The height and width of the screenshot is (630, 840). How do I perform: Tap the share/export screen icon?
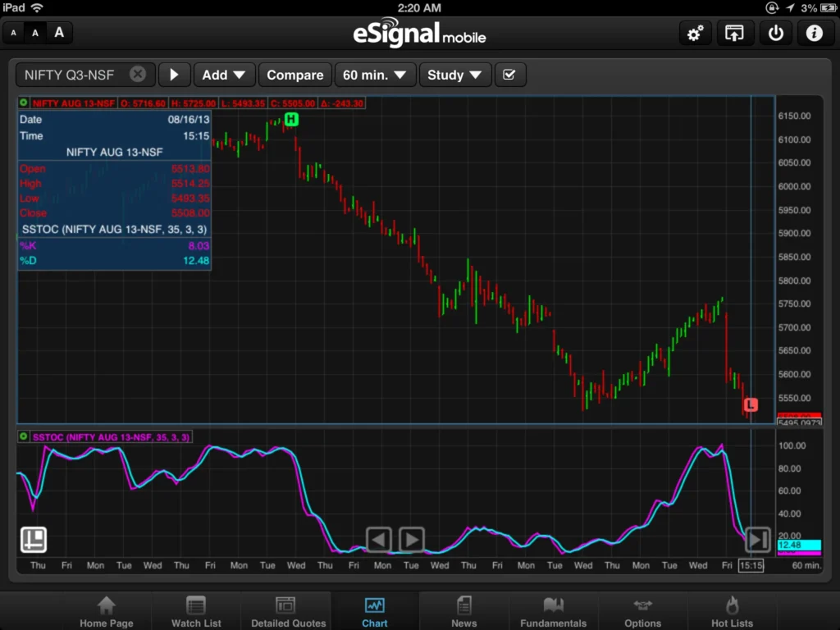pyautogui.click(x=734, y=34)
